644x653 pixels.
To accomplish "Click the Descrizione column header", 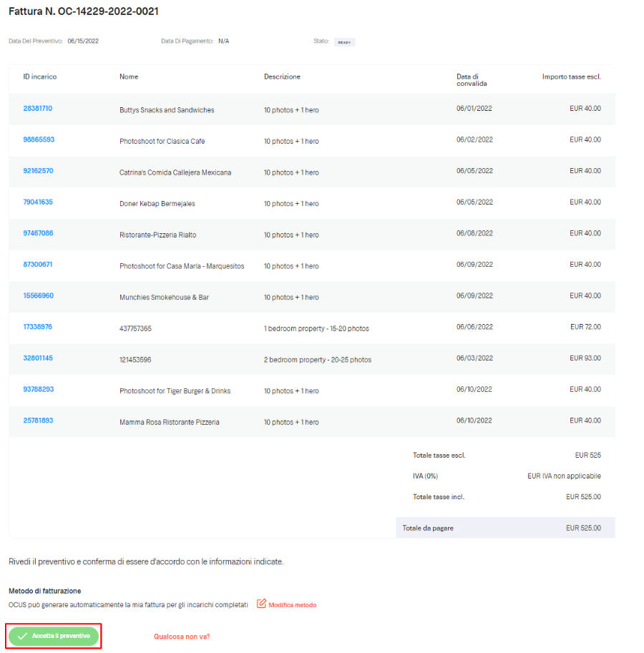I will (282, 77).
